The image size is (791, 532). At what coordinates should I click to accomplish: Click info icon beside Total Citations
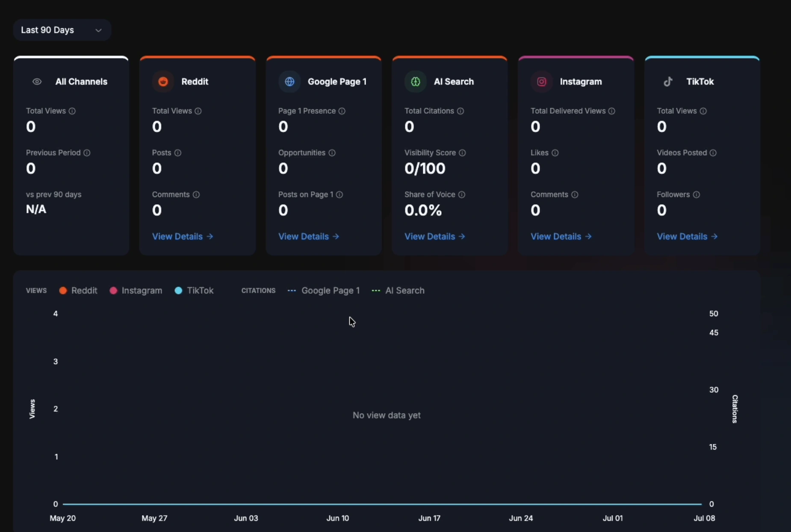[x=460, y=111]
